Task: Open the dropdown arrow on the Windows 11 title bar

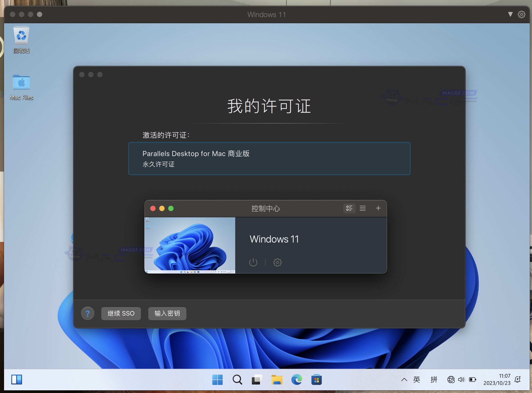Action: point(510,14)
